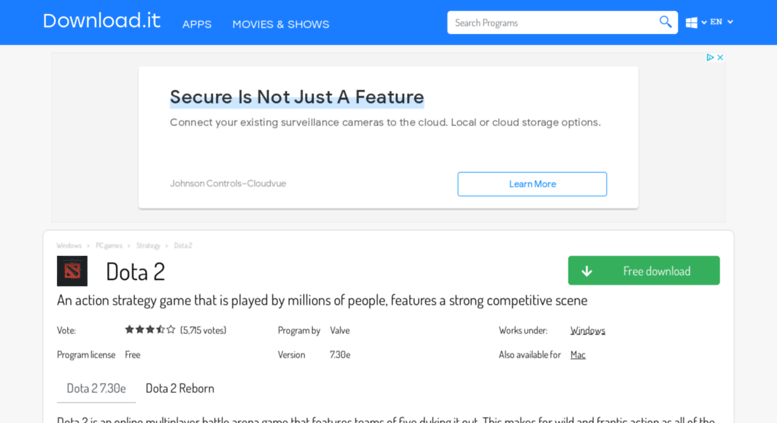Follow the Mac availability link

pyautogui.click(x=578, y=355)
